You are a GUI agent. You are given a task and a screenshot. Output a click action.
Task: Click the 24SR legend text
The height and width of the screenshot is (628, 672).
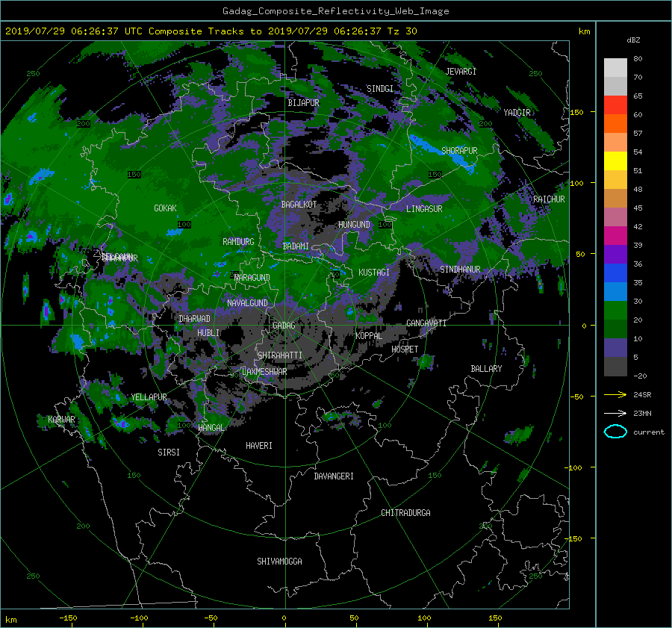click(642, 394)
